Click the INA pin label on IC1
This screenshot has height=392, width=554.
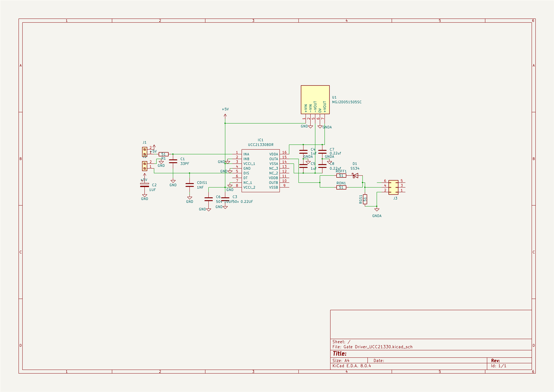(246, 154)
